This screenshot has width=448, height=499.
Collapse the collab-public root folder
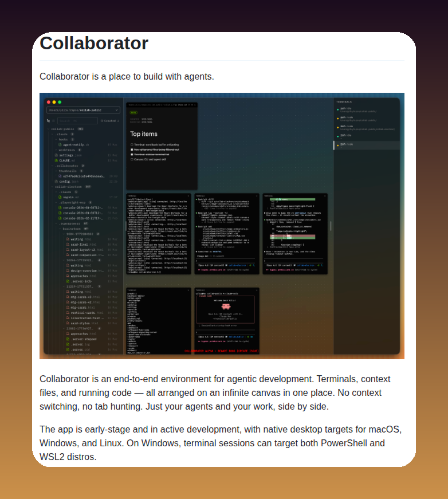point(49,129)
